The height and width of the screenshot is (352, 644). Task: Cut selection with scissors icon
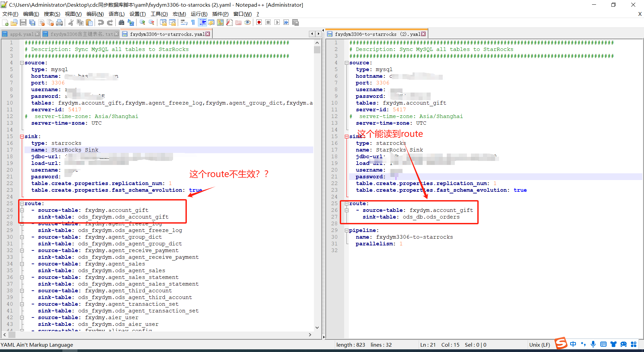71,22
